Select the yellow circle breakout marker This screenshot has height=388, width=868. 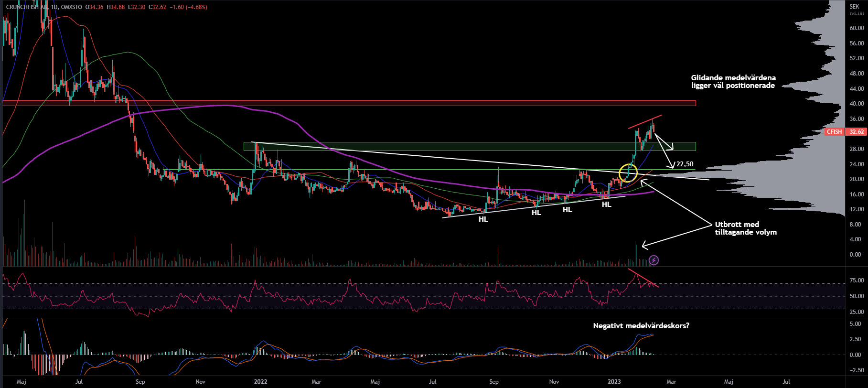coord(628,172)
